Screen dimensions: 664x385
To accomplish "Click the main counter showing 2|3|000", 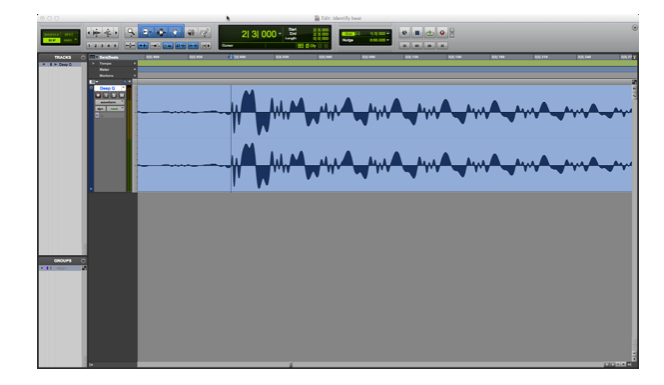I will point(258,34).
